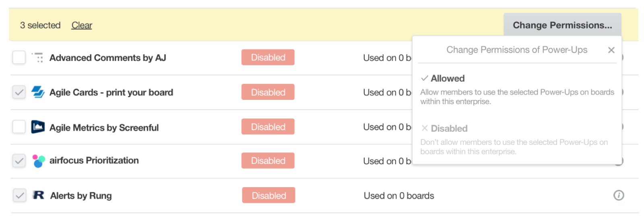644x219 pixels.
Task: Clear the current selection
Action: (x=82, y=25)
